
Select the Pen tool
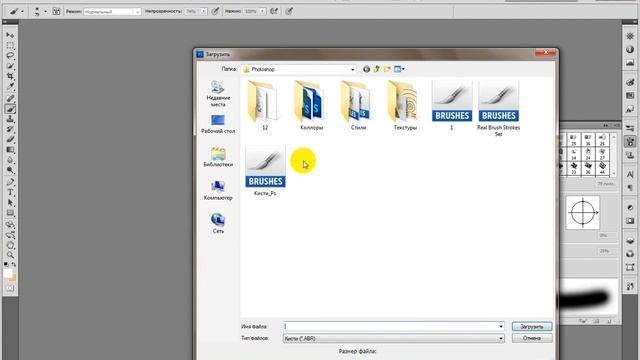(10, 182)
